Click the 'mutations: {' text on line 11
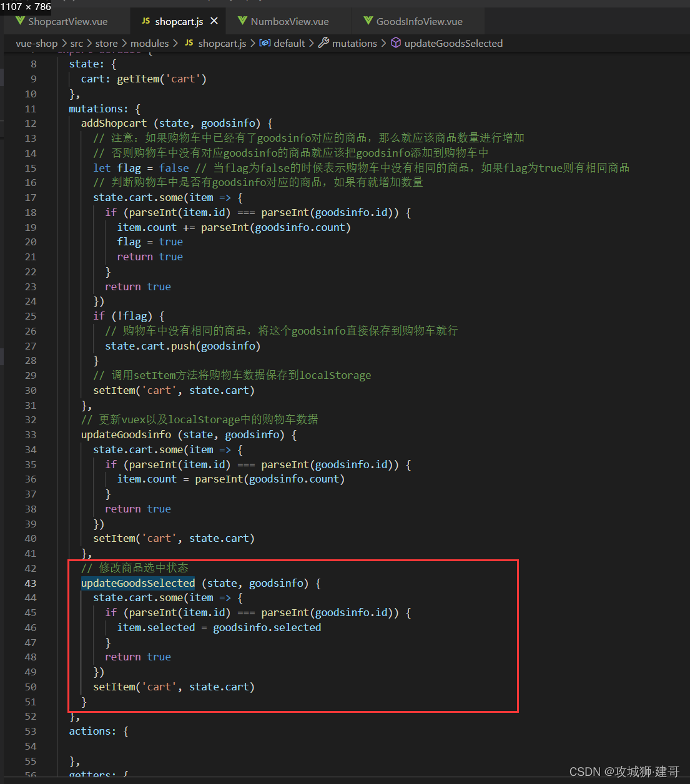The height and width of the screenshot is (784, 690). 105,109
